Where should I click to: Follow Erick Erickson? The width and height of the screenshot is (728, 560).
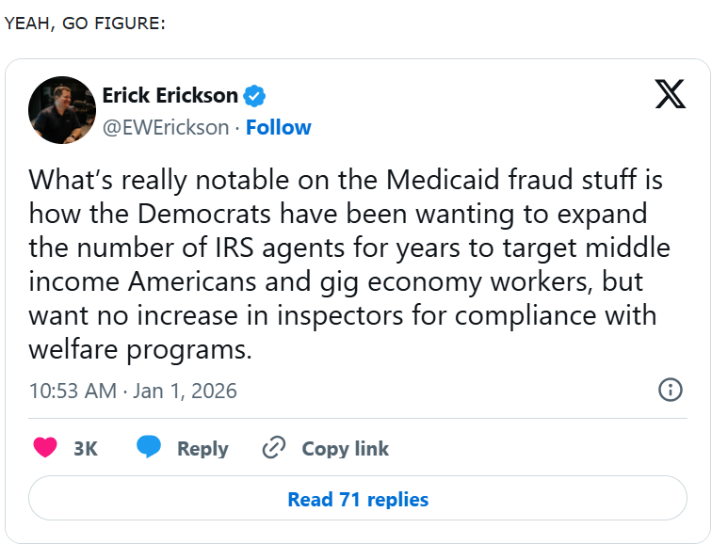(x=279, y=127)
